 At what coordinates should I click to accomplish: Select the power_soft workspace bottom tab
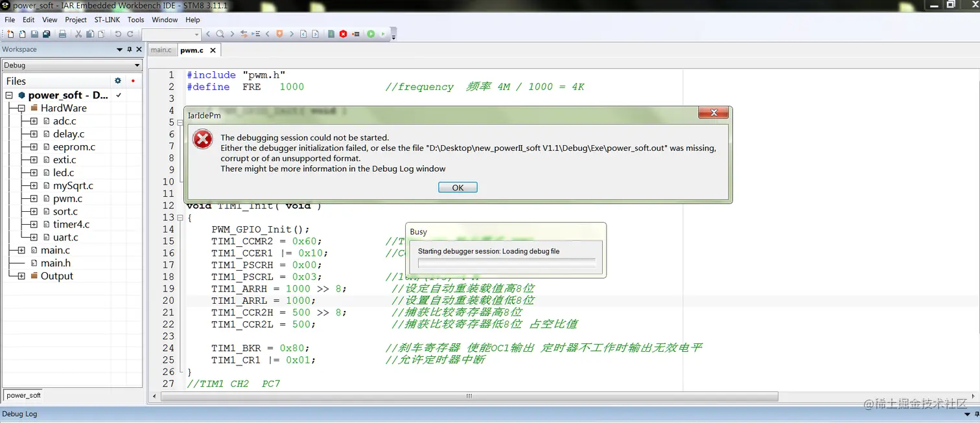pyautogui.click(x=24, y=395)
